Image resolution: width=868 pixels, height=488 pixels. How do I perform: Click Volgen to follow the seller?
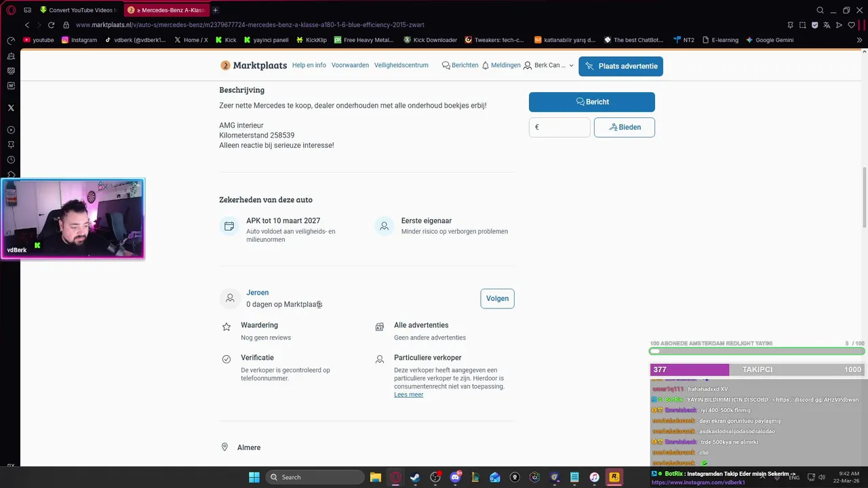click(497, 299)
